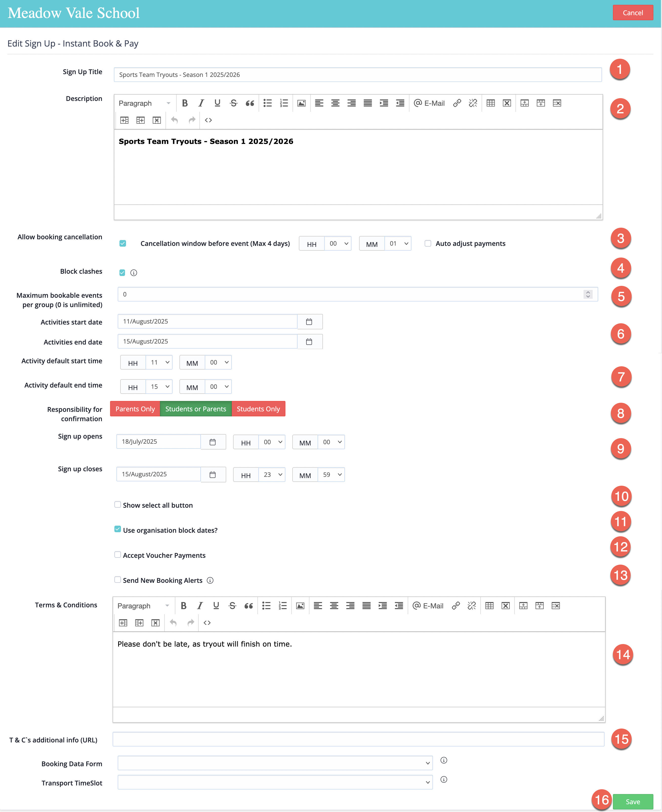662x812 pixels.
Task: Apply italic in the Description editor
Action: [x=201, y=103]
